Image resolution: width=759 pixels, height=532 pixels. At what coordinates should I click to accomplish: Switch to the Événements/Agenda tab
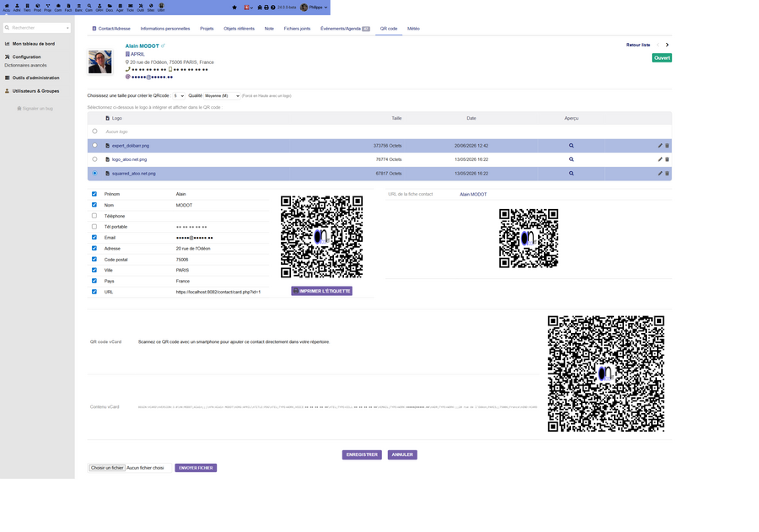(345, 29)
